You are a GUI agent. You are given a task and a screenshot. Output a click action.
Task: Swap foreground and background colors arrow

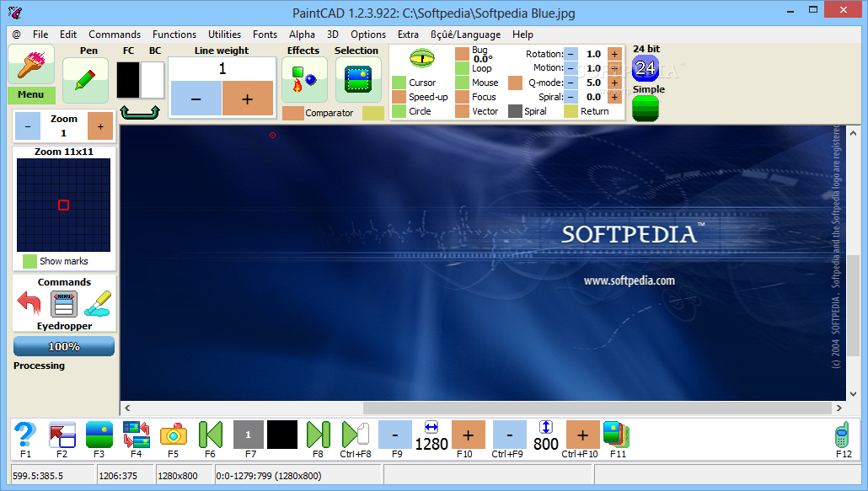click(140, 112)
